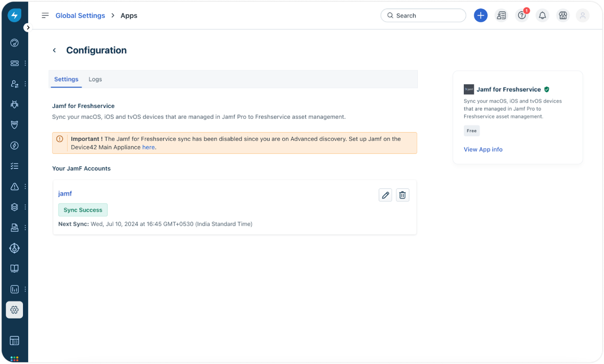Open the warning triangle alerts icon
The height and width of the screenshot is (364, 604).
(x=14, y=187)
